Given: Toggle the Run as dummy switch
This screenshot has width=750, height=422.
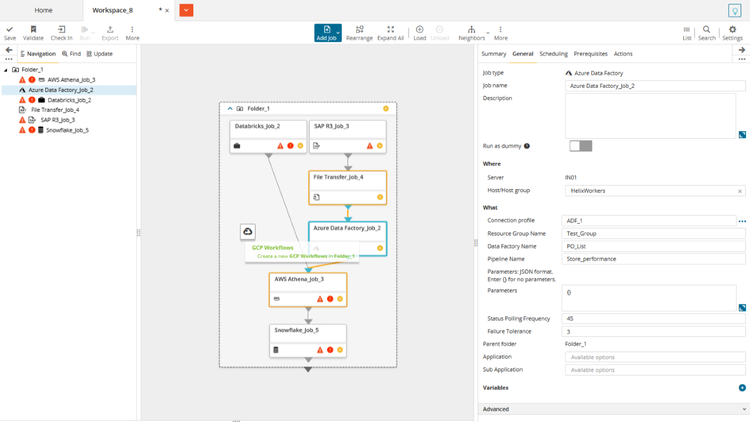Looking at the screenshot, I should point(580,146).
